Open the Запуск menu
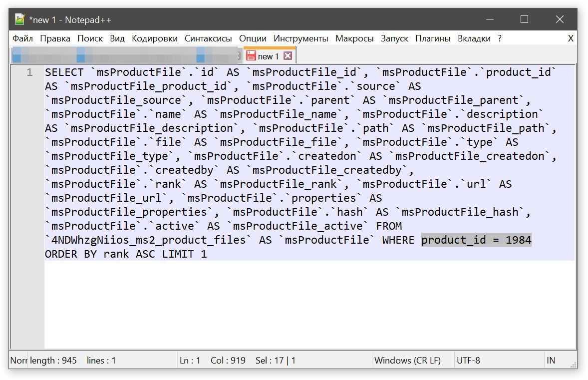 (x=394, y=38)
